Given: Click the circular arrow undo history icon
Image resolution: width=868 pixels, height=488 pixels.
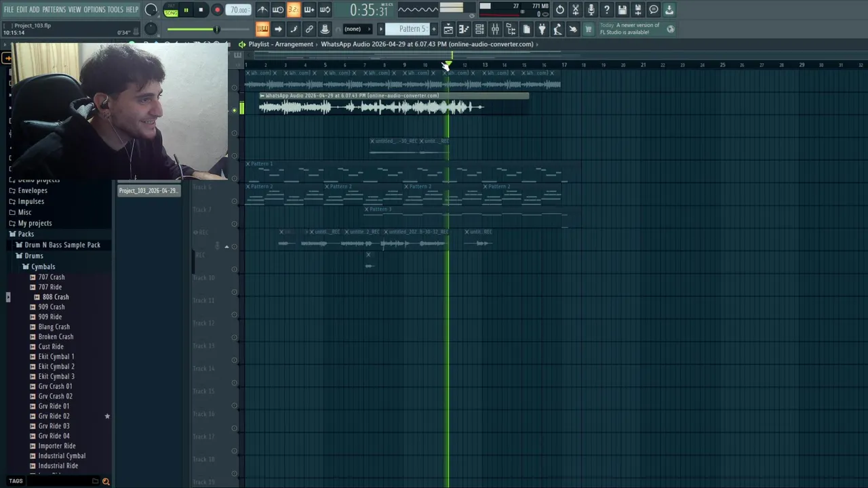Looking at the screenshot, I should (560, 9).
